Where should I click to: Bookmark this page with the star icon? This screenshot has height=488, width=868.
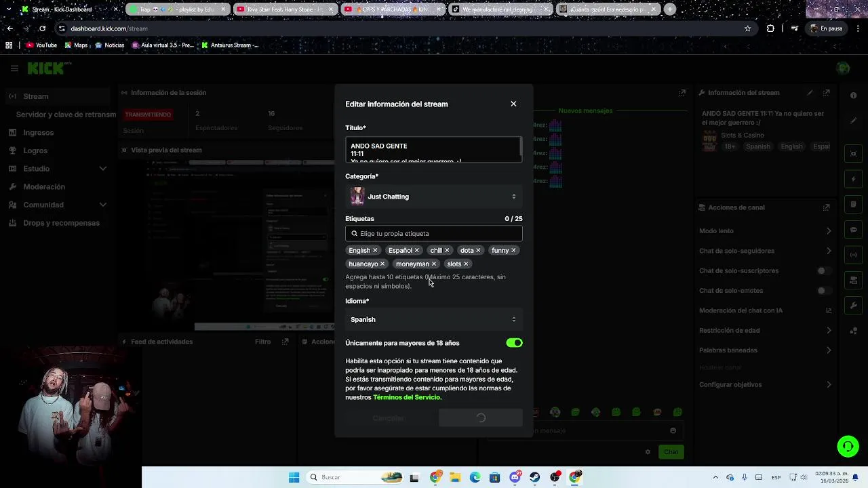click(748, 28)
